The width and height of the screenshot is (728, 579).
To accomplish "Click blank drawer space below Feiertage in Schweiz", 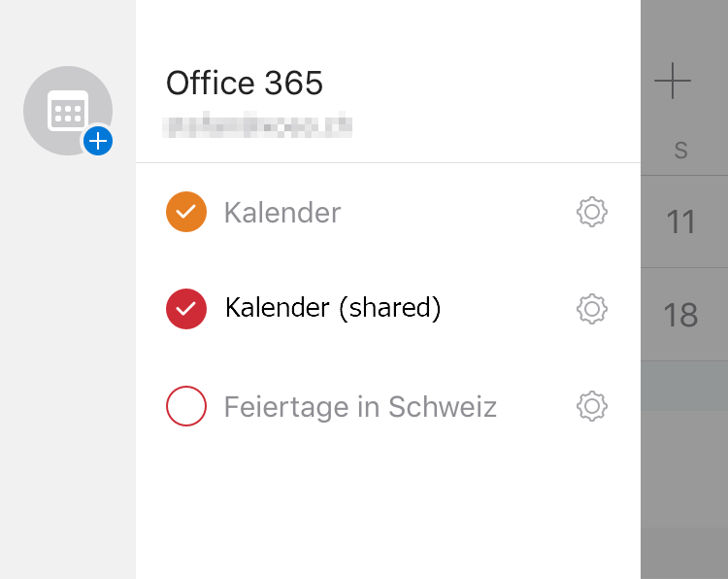I will point(388,505).
